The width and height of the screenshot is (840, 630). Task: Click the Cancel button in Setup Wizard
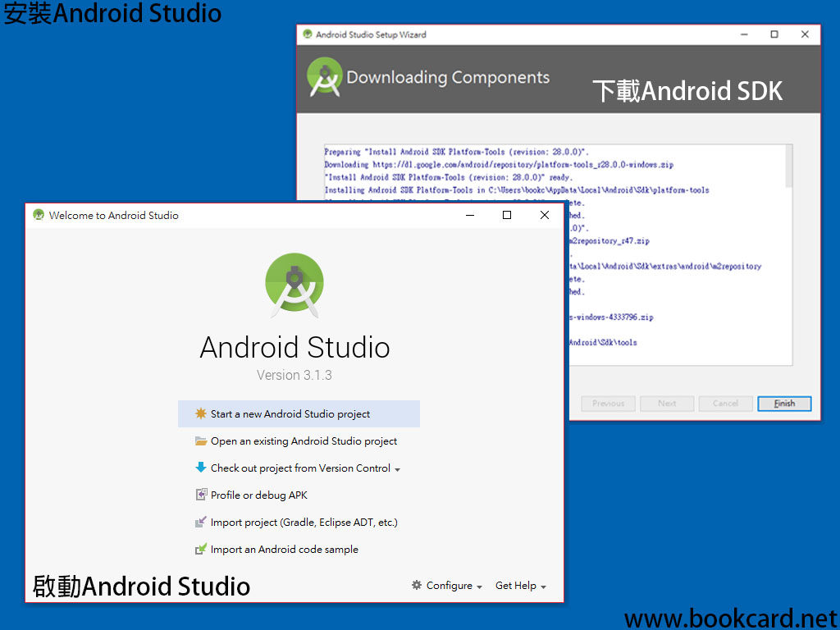click(x=725, y=403)
